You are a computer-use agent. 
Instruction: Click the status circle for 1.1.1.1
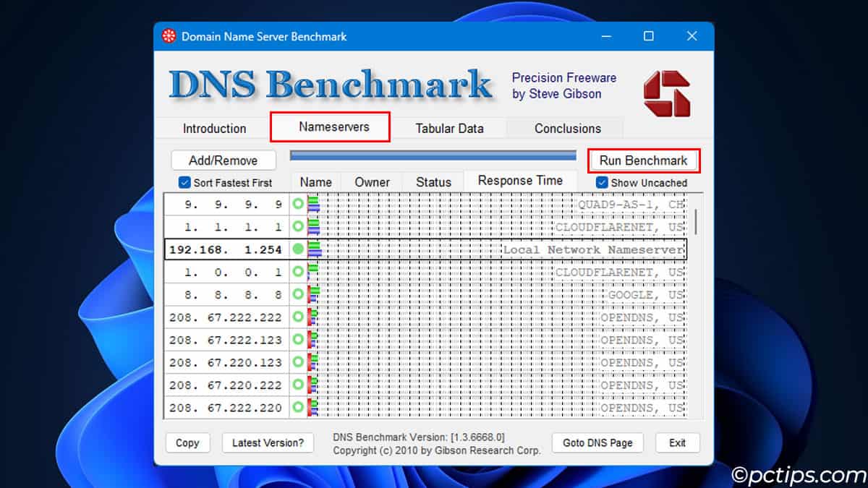pos(298,226)
